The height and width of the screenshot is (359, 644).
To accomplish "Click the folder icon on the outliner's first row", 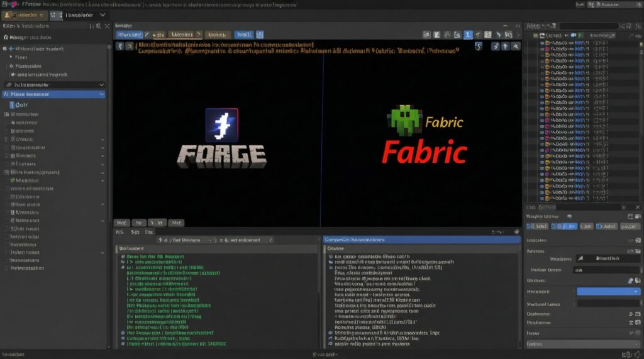I will click(x=548, y=43).
